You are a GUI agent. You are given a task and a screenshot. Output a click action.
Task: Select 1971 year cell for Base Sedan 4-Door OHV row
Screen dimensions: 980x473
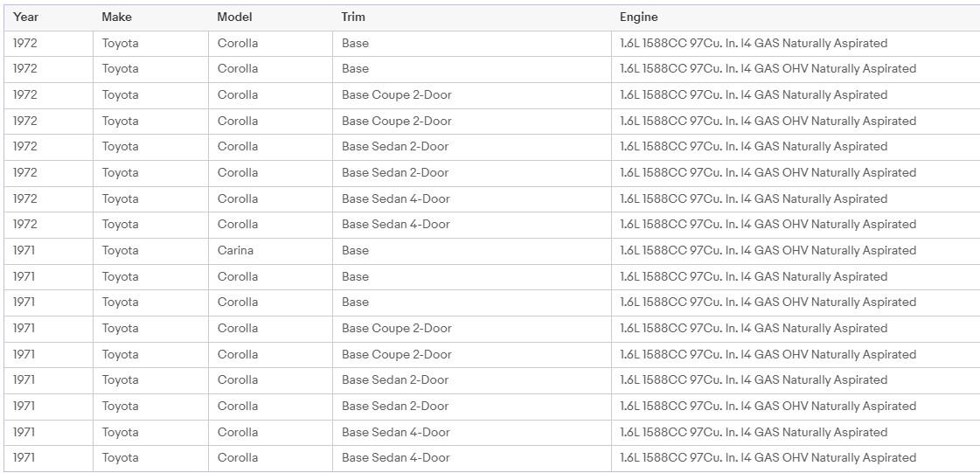[24, 457]
